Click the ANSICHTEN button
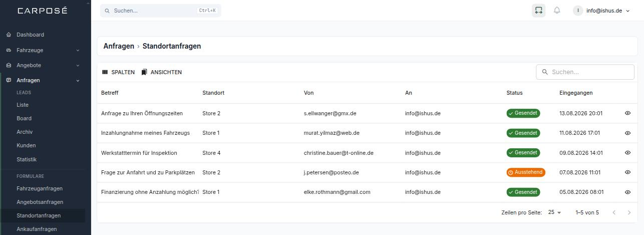This screenshot has height=235, width=644. 161,72
